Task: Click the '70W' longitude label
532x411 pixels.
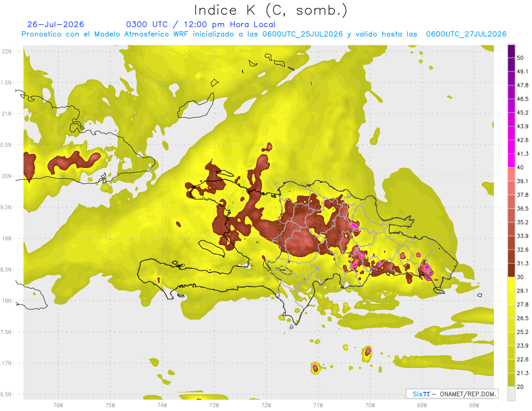Action: [370, 404]
